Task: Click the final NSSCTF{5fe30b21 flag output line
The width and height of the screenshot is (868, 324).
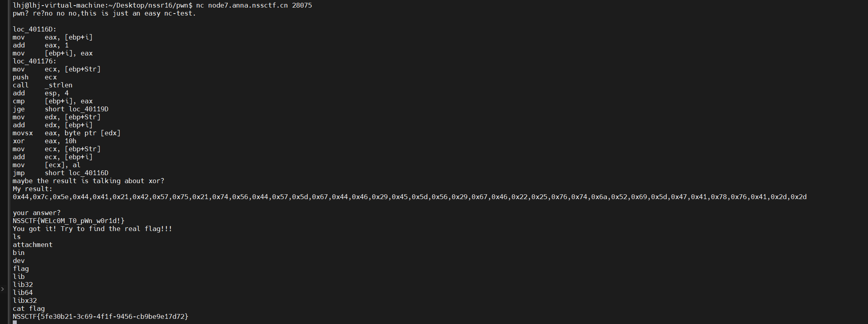Action: 101,316
